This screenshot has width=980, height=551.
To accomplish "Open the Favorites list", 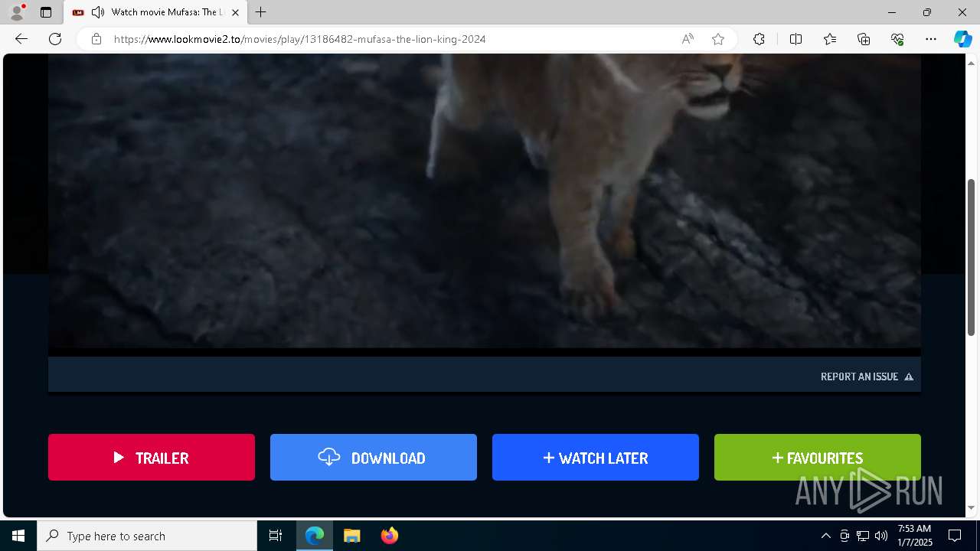I will pyautogui.click(x=830, y=39).
